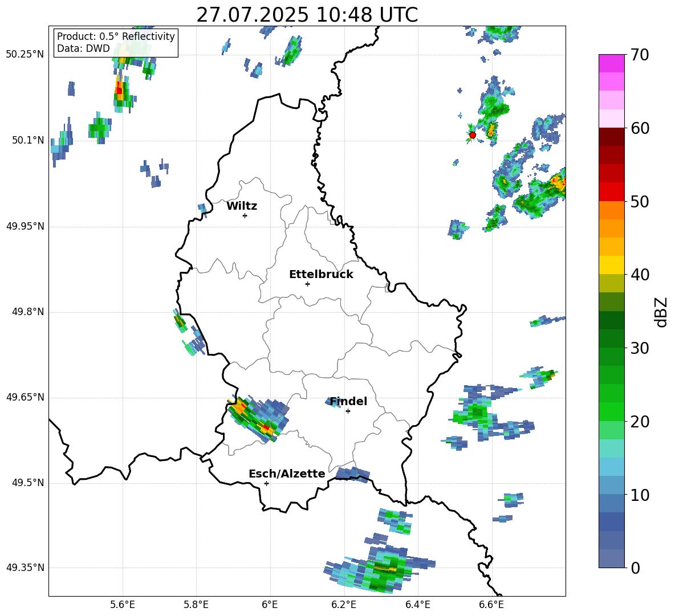The width and height of the screenshot is (675, 616).
Task: Click the Esch/Alzette location cross marker
Action: [x=266, y=483]
